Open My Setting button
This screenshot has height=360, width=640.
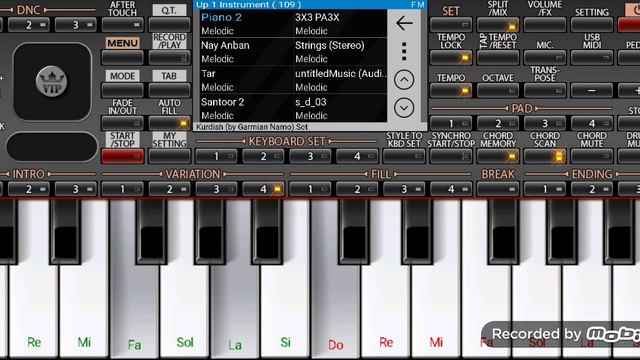[x=169, y=156]
